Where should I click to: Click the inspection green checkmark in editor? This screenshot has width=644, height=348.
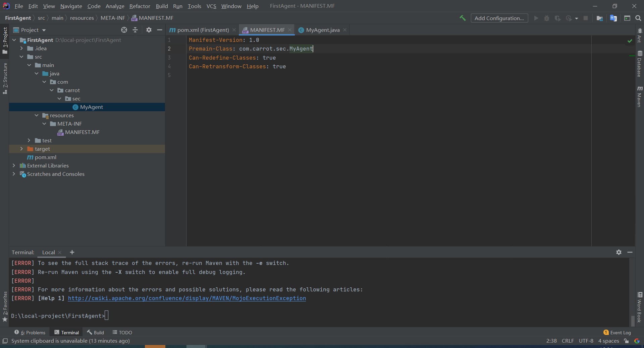(x=630, y=41)
